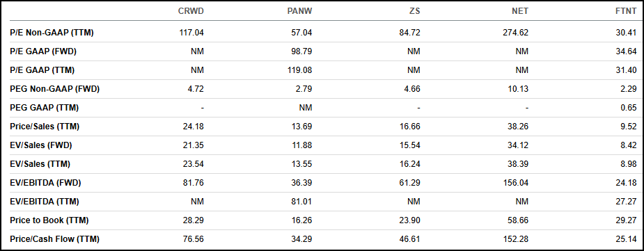Click FTNT's 0.65 PEG GAAP value
The image size is (644, 251).
629,108
